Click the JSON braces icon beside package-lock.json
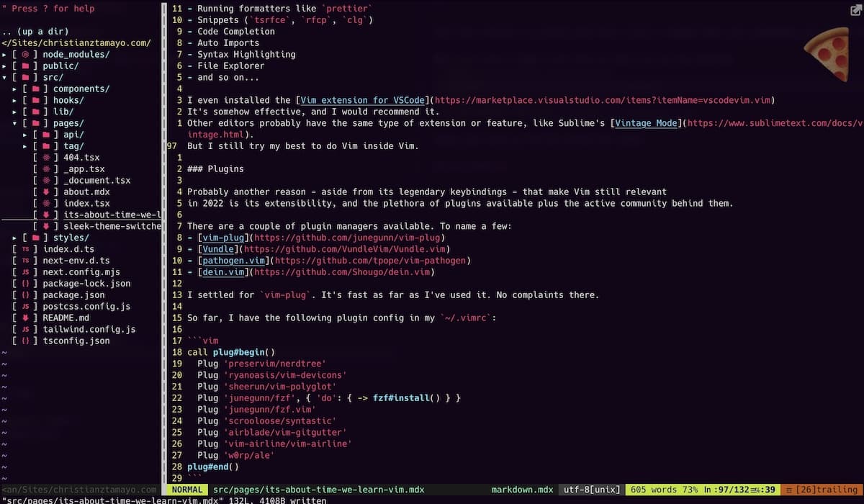864x504 pixels. (26, 284)
